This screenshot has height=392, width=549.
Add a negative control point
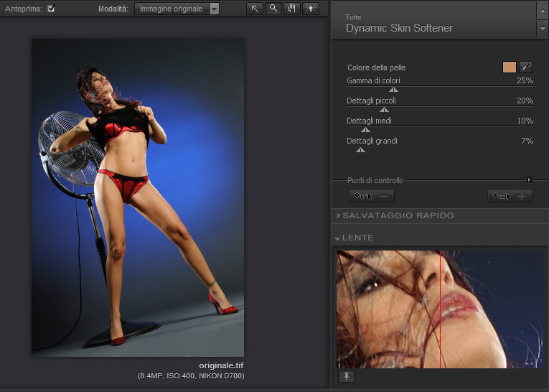[372, 196]
